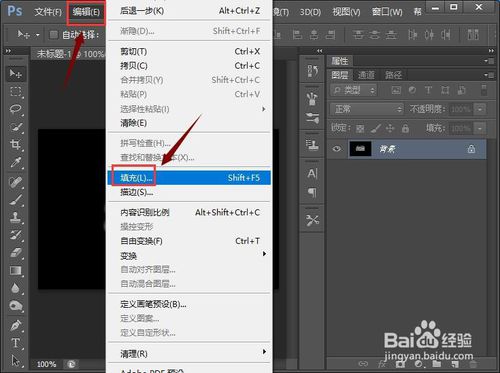Toggle the layer filter on/off switch
This screenshot has height=373, width=500.
tap(484, 90)
